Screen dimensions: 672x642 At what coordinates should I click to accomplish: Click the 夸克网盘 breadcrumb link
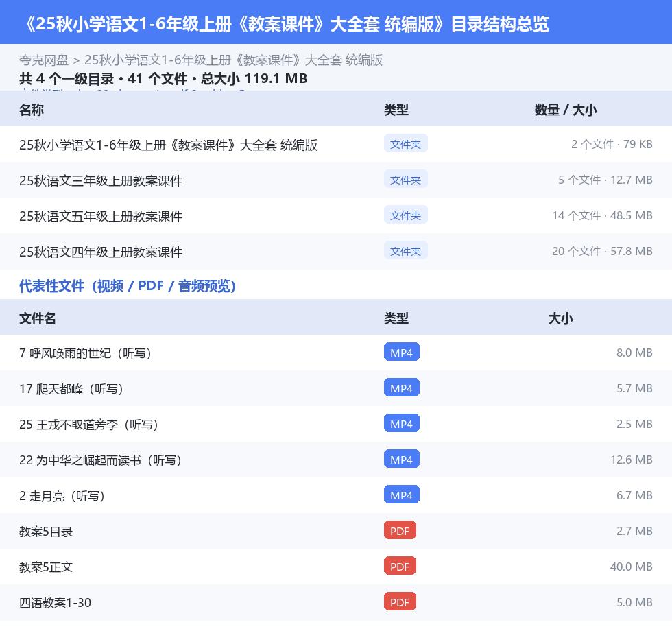point(44,60)
